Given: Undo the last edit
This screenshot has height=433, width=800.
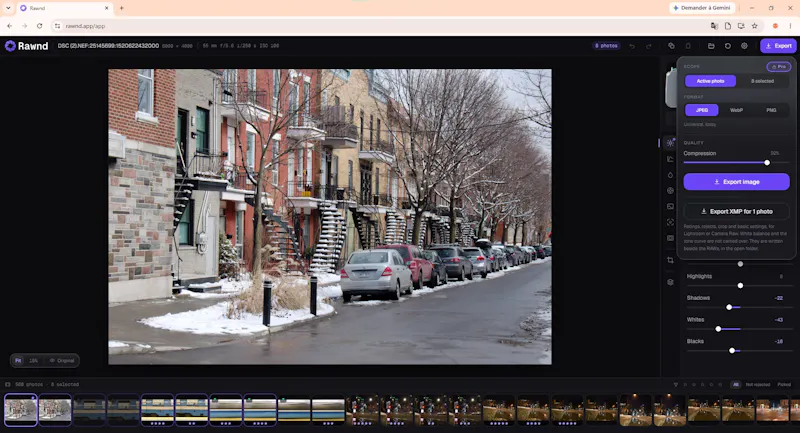Looking at the screenshot, I should [x=632, y=46].
